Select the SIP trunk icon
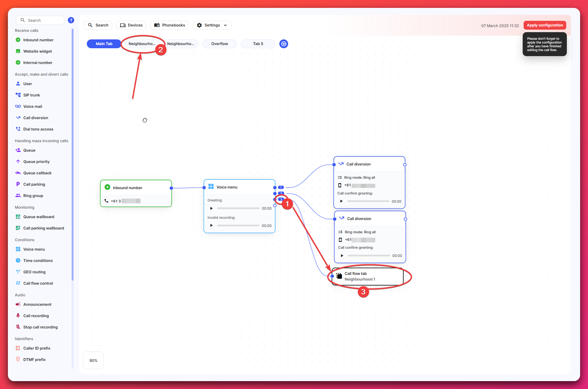This screenshot has height=389, width=588. click(x=18, y=95)
